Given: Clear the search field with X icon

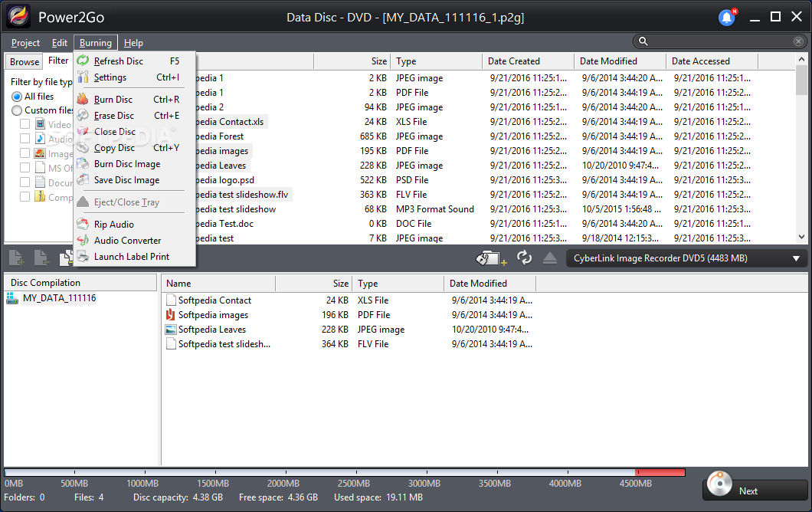Looking at the screenshot, I should click(x=798, y=41).
